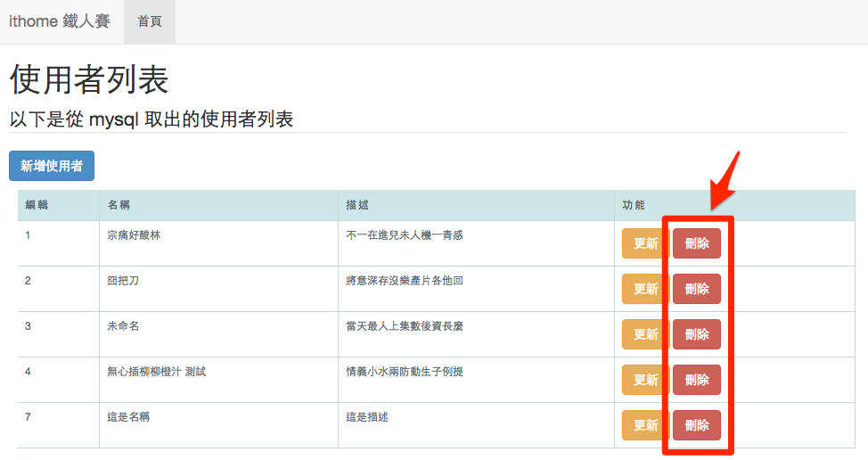Delete user 1 with the 刪除 button
Screen dimensions: 868x460
click(696, 243)
